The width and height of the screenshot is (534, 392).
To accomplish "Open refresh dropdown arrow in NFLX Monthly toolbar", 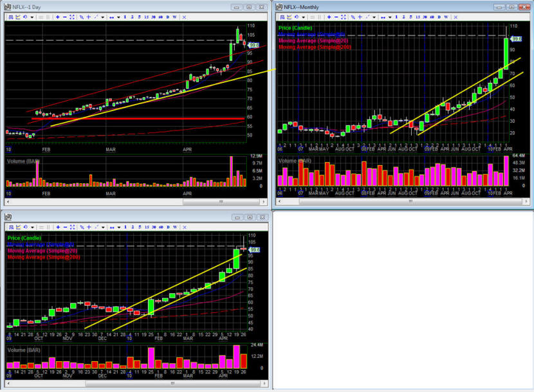I will tap(304, 17).
